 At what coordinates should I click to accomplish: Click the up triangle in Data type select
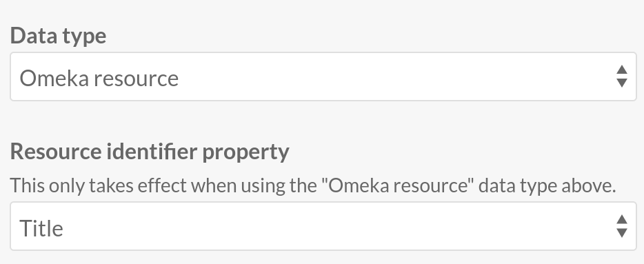pyautogui.click(x=622, y=70)
